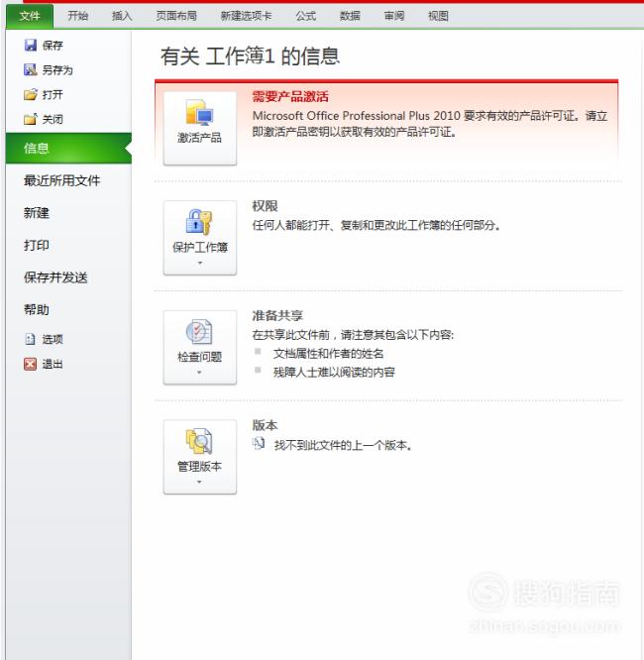Expand the 检查问题 dropdown arrow
The width and height of the screenshot is (644, 660).
click(x=199, y=373)
